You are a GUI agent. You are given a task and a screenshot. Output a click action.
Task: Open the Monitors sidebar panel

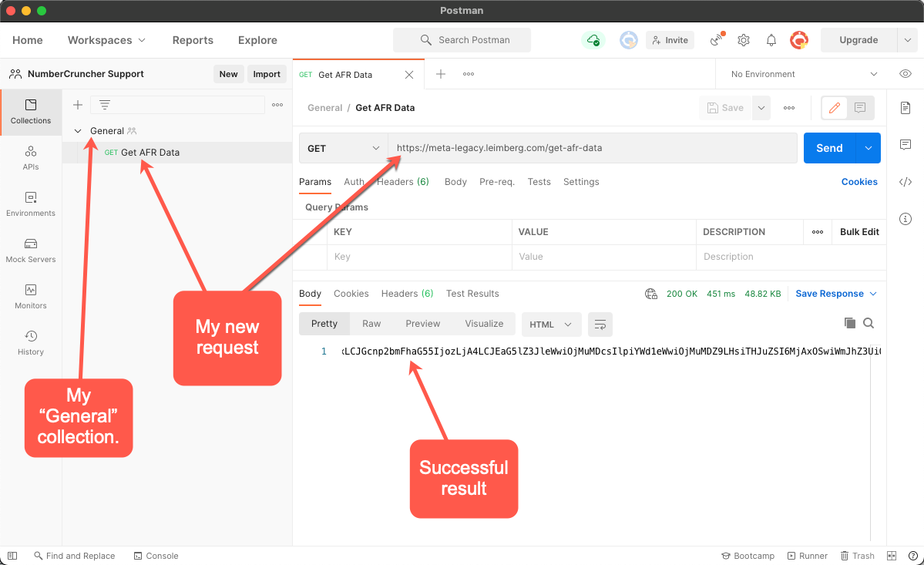(31, 296)
